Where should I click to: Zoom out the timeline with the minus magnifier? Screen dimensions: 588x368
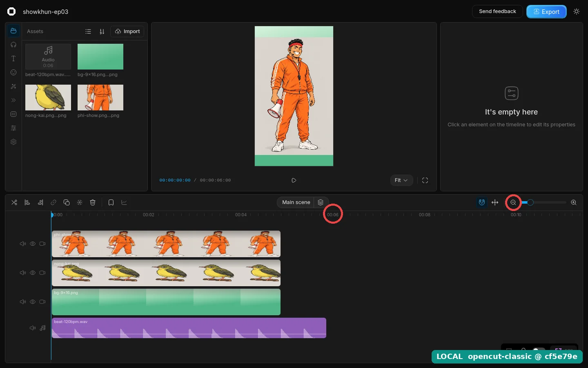(513, 202)
